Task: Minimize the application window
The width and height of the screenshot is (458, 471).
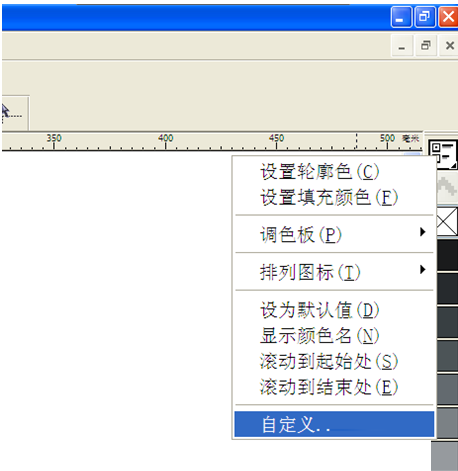Action: click(401, 17)
